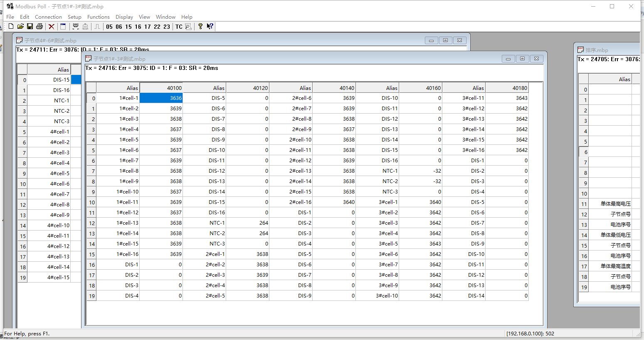Click the red X delete icon
The height and width of the screenshot is (340, 644).
click(x=52, y=26)
